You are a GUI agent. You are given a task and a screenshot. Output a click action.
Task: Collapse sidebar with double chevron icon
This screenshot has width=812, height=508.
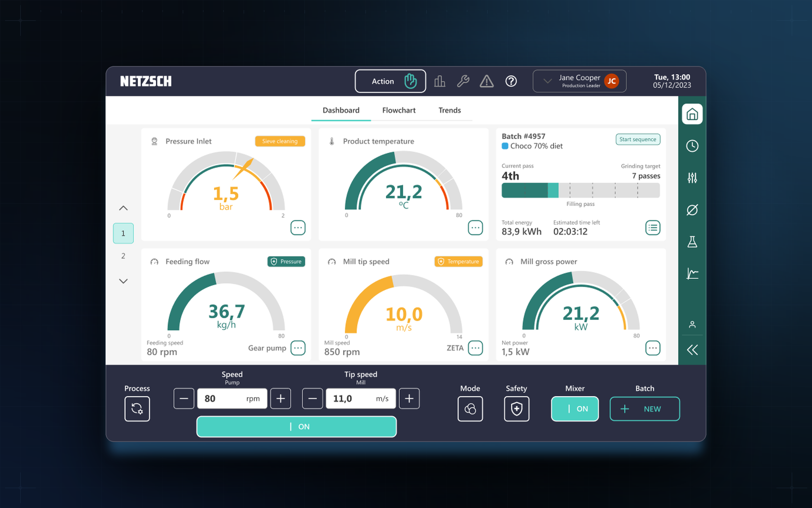692,350
